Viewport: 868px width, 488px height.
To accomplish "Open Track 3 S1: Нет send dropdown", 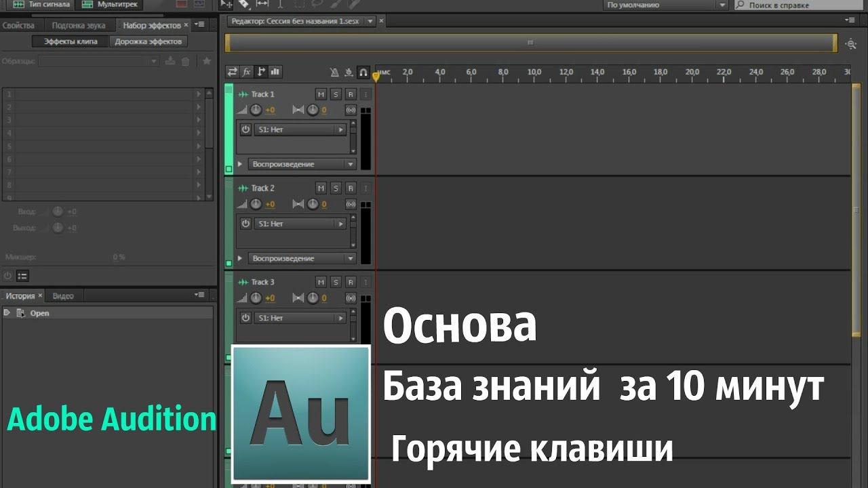I will pos(300,318).
